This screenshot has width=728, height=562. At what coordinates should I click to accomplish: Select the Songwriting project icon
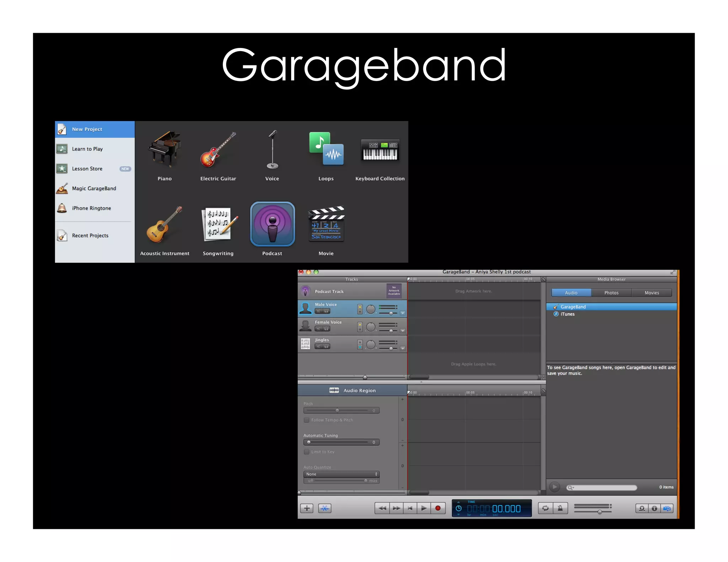218,224
